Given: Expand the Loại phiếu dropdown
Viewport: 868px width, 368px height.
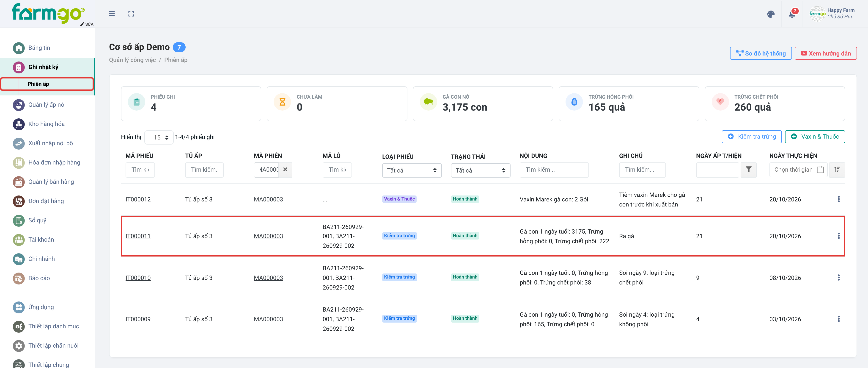Looking at the screenshot, I should (411, 170).
